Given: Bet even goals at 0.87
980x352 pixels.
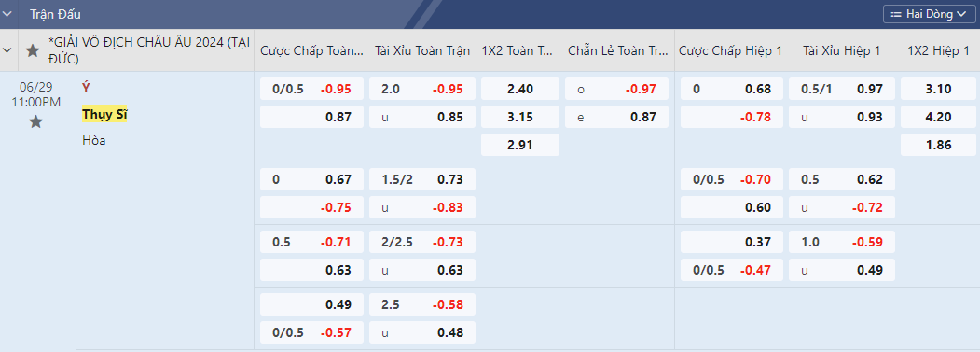Looking at the screenshot, I should (617, 117).
